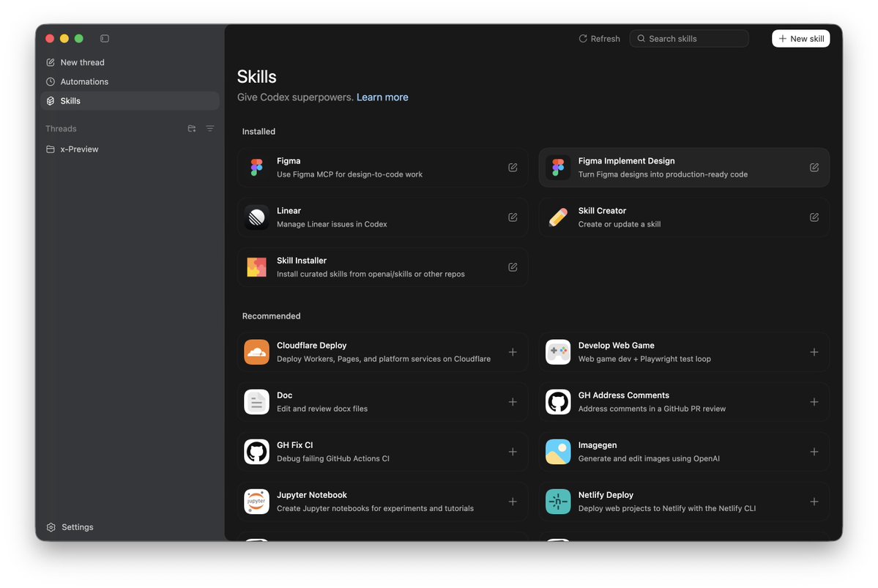Screen dimensions: 878x588
Task: Click the Refresh button
Action: click(599, 39)
